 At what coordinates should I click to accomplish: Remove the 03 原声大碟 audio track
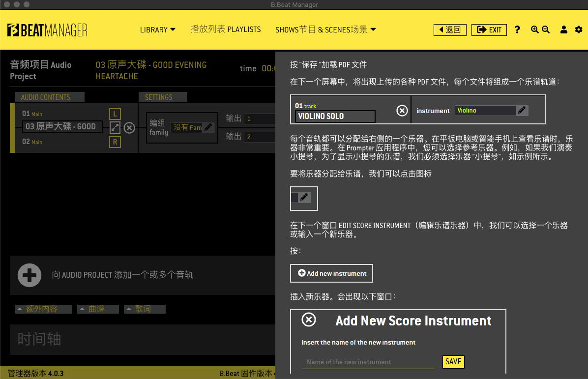point(129,128)
